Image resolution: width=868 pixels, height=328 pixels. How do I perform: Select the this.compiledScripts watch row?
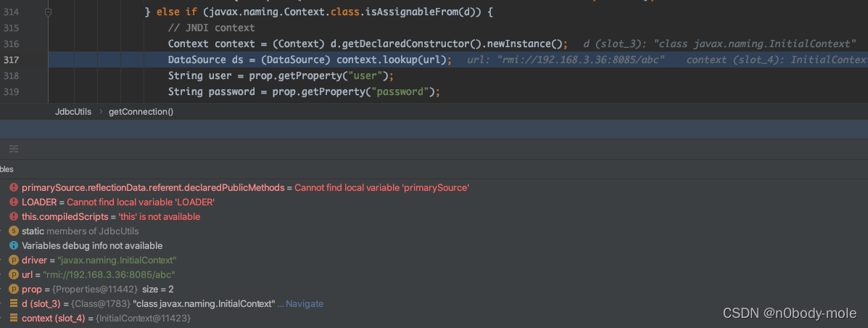tap(434, 217)
